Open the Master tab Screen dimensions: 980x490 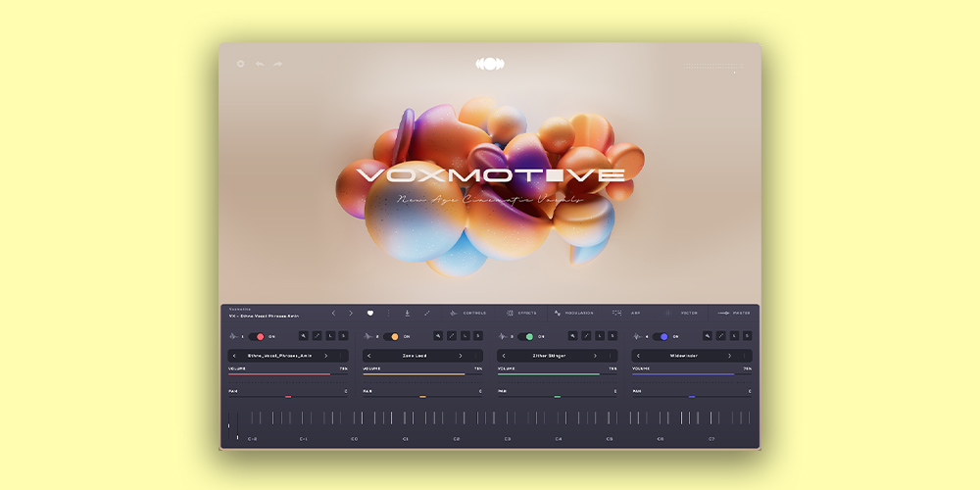[734, 314]
